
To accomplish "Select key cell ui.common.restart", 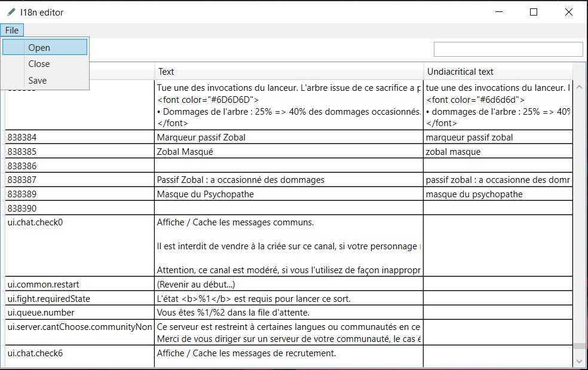I will (79, 285).
